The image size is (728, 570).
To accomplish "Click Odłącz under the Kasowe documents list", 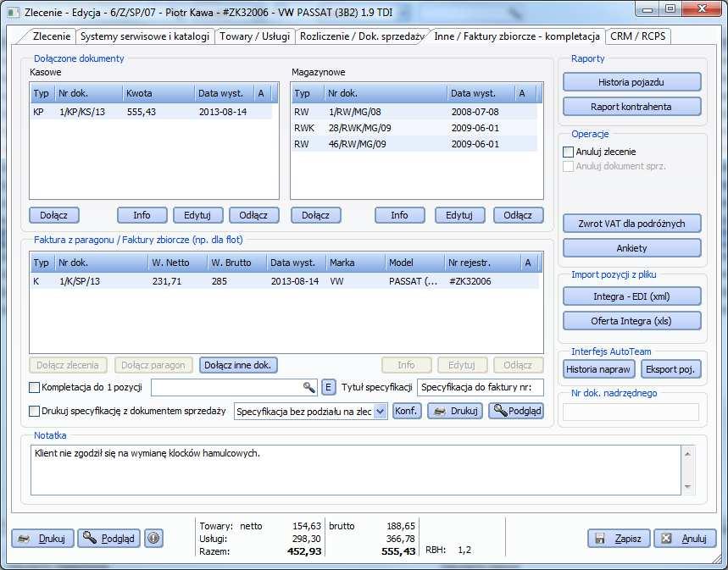I will [253, 215].
